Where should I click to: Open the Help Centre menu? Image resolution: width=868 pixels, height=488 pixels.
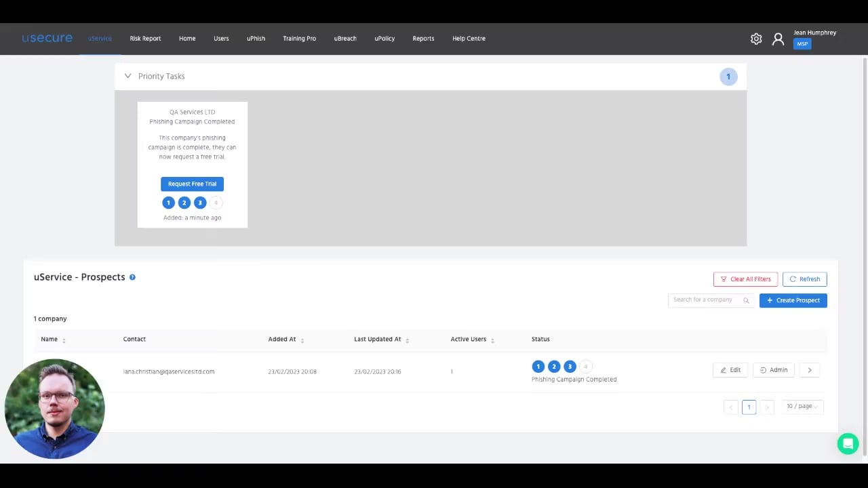click(469, 39)
